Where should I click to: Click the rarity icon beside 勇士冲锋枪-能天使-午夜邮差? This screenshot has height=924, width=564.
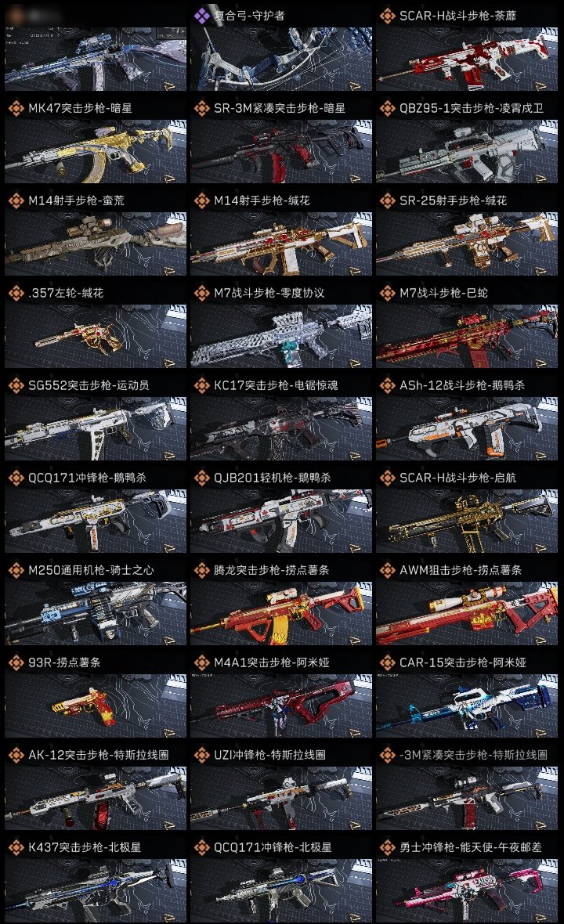(x=387, y=847)
